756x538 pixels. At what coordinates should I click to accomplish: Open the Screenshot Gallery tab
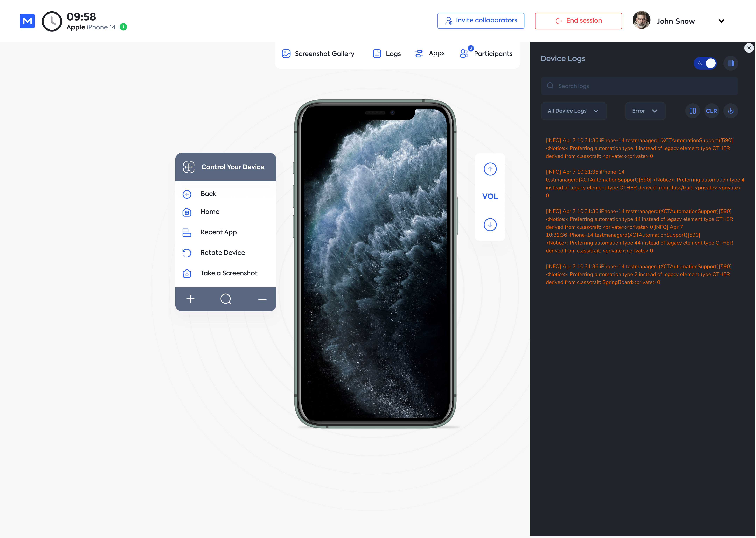coord(318,54)
